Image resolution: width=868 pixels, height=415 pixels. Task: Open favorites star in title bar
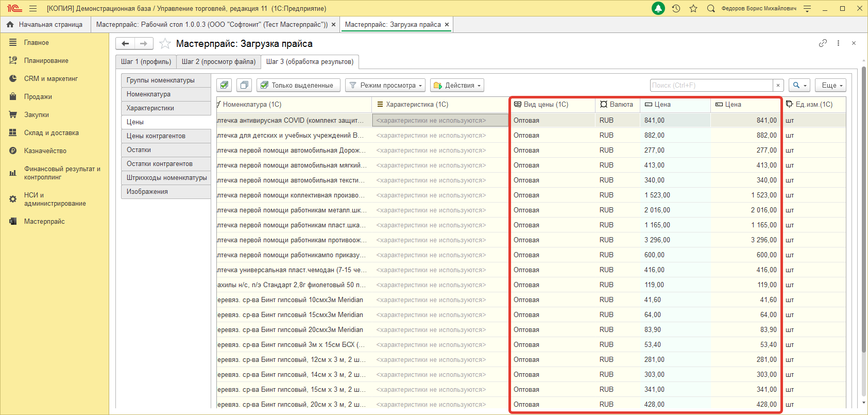(x=693, y=8)
